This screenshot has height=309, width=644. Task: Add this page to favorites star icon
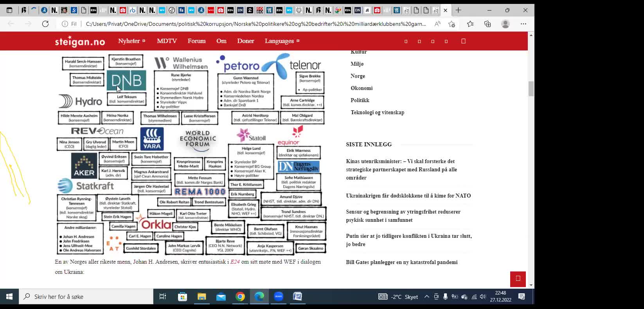[452, 24]
